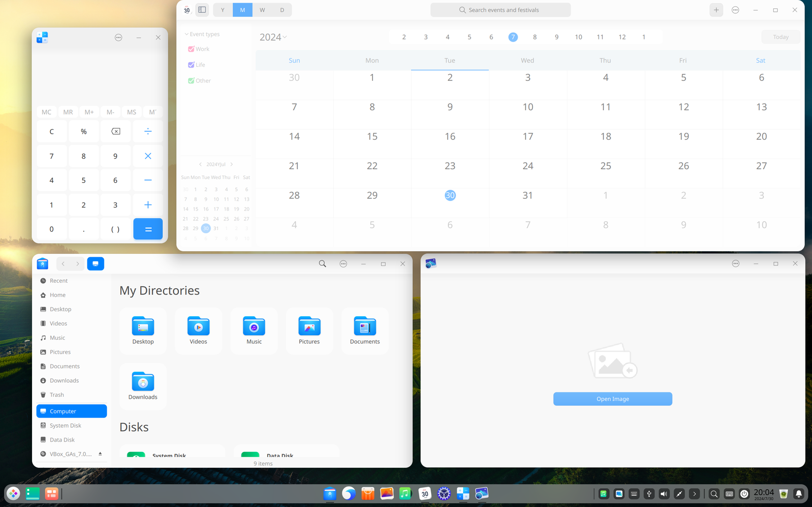Uncheck the Work event type
The image size is (812, 507).
191,49
